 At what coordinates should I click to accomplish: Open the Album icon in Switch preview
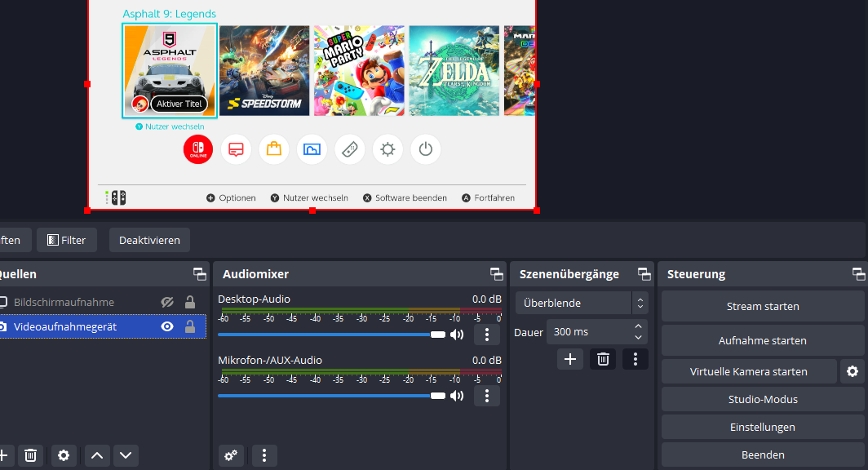pos(312,149)
